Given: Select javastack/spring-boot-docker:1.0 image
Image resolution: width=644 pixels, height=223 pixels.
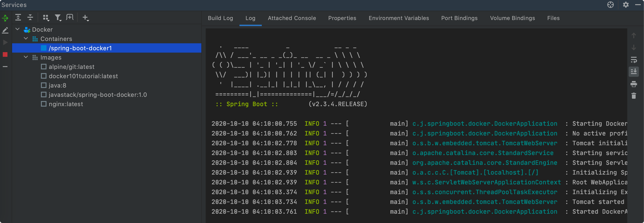Looking at the screenshot, I should tap(98, 95).
